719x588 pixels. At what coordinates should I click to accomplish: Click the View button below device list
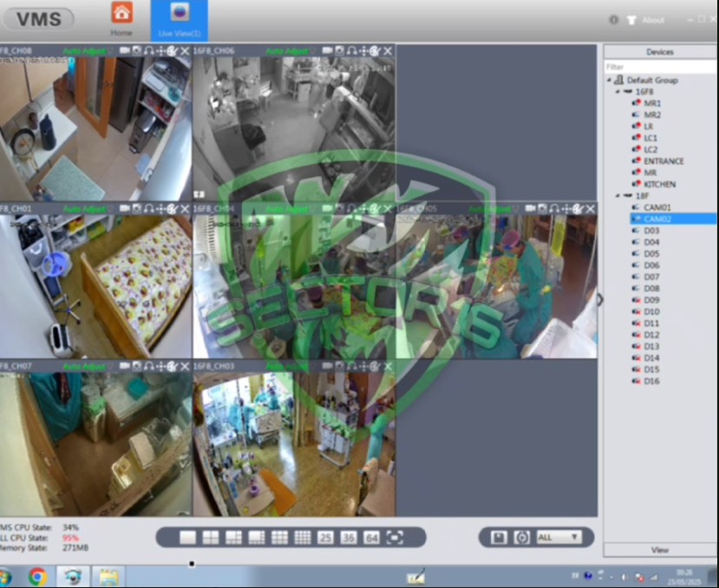tap(659, 550)
